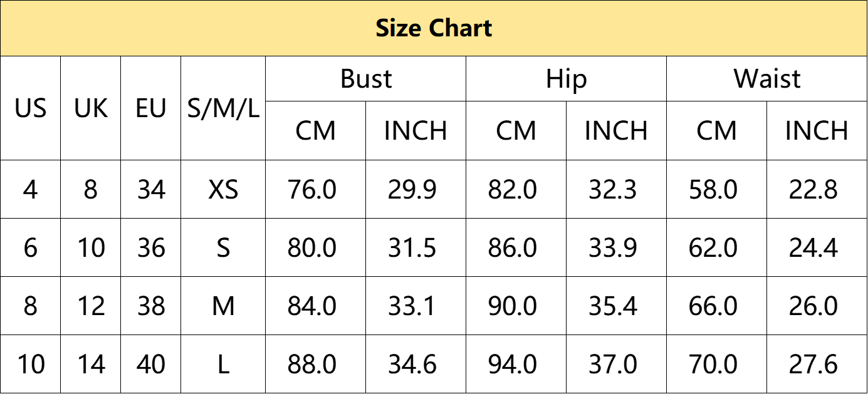Select the EU 40 size cell
The image size is (868, 394).
pyautogui.click(x=151, y=364)
